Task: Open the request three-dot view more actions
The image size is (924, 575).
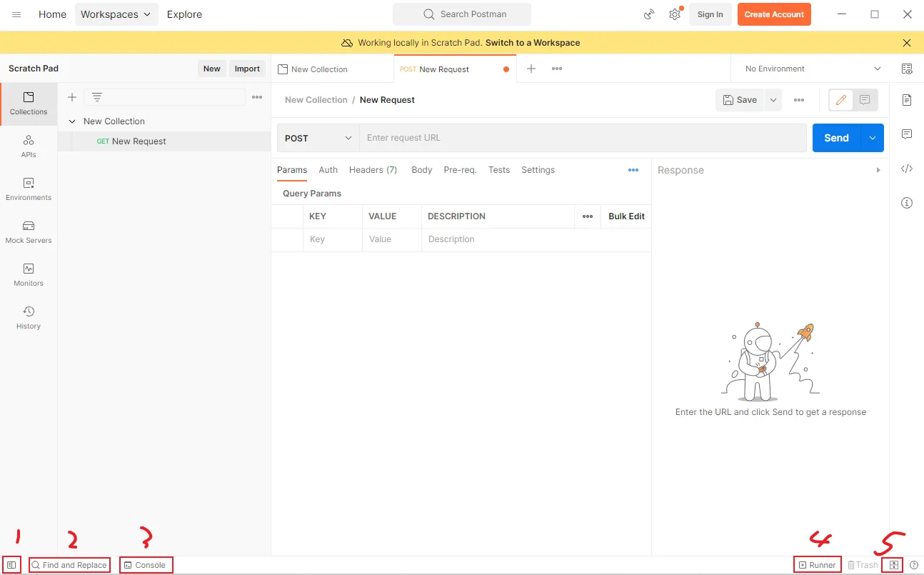Action: [799, 100]
